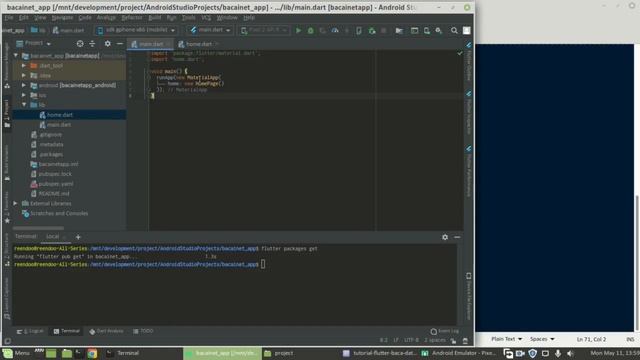Open the Window menu
This screenshot has width=640, height=360.
pyautogui.click(x=227, y=18)
